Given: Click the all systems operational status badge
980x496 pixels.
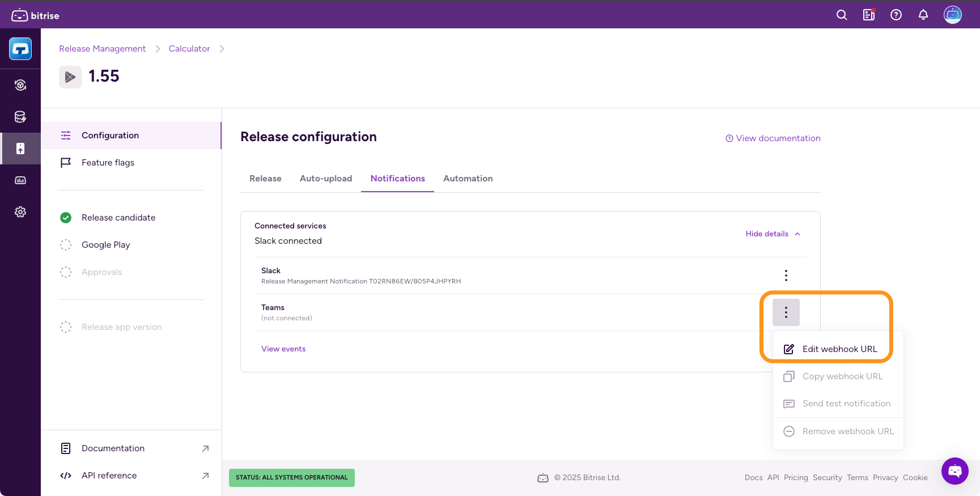Looking at the screenshot, I should pyautogui.click(x=292, y=478).
